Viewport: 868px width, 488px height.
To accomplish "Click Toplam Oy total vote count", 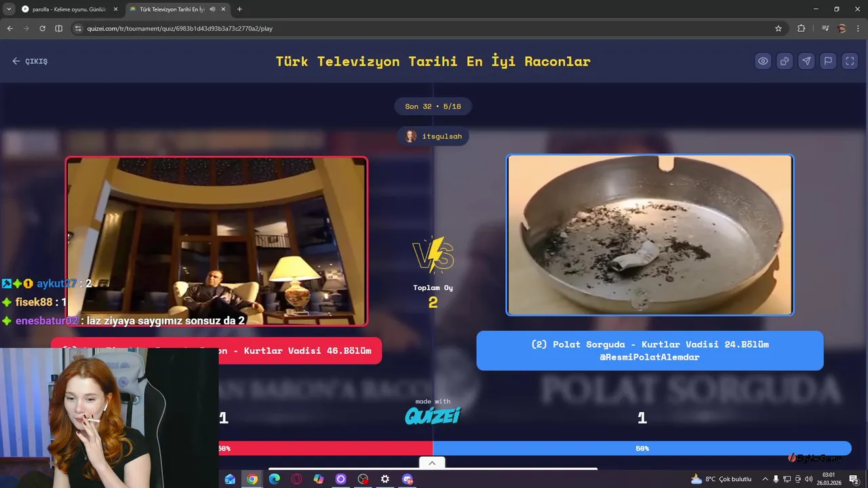I will (x=433, y=296).
